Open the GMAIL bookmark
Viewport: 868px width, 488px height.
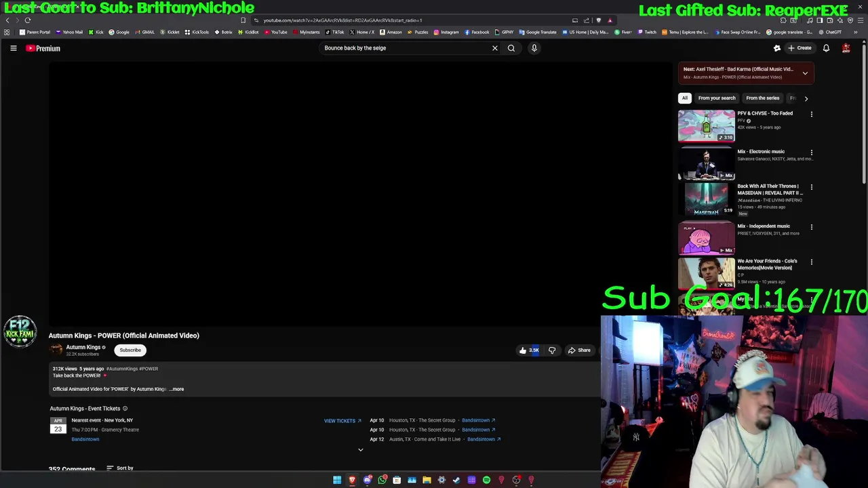pos(144,32)
